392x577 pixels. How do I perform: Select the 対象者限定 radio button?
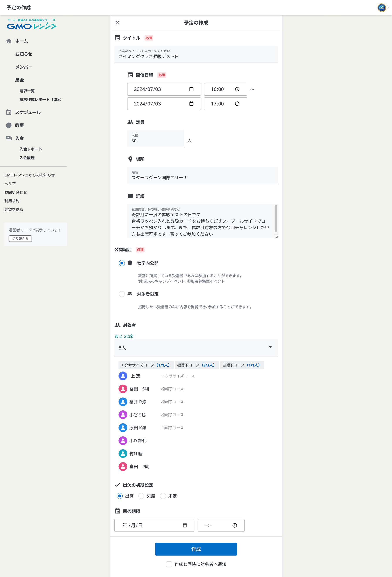pos(122,294)
